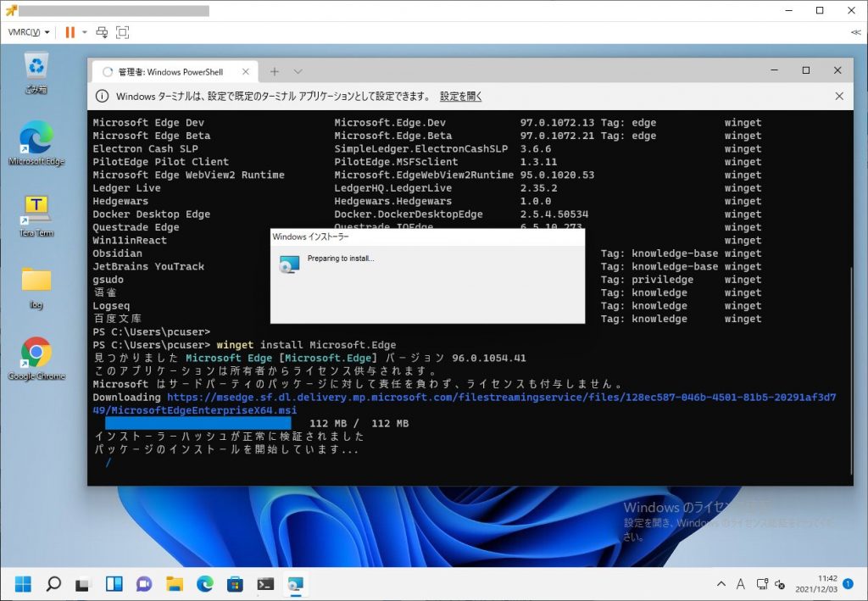The image size is (868, 601).
Task: Click the Docker Desktop Edge row name
Action: point(151,214)
